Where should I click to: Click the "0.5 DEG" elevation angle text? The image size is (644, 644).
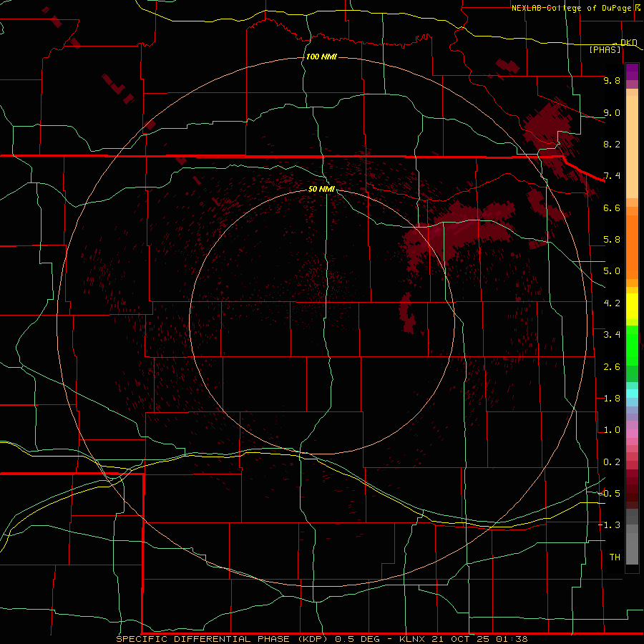(x=357, y=639)
